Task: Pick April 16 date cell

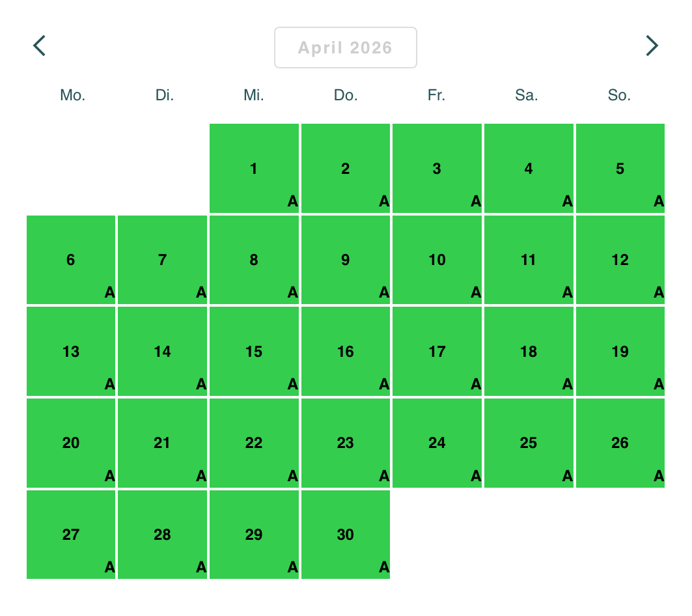Action: [345, 352]
